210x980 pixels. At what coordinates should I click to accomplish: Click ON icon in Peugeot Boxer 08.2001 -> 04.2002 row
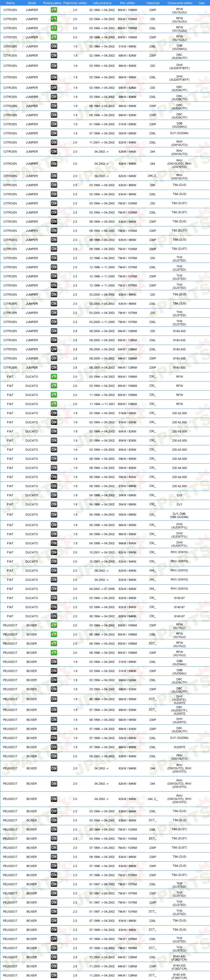(x=54, y=756)
